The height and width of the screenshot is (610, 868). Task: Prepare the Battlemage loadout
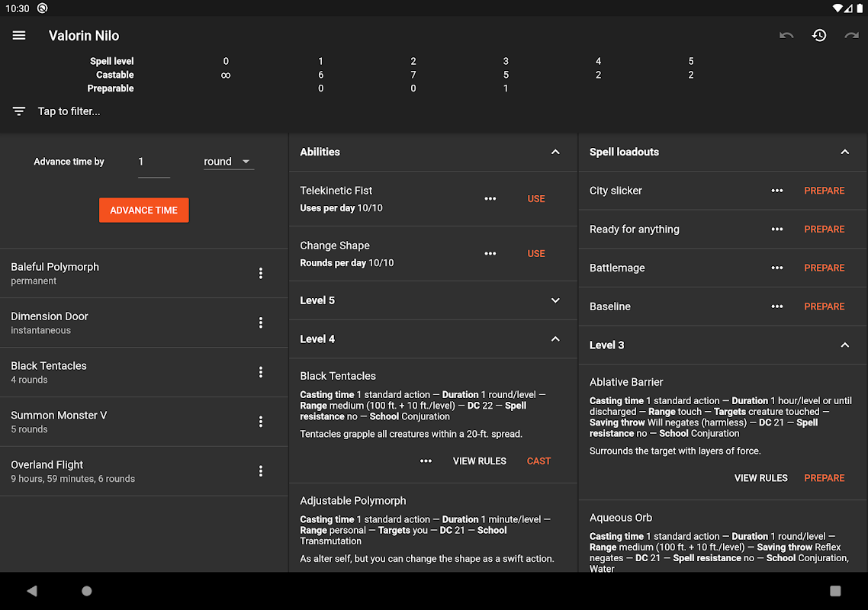[x=825, y=268]
